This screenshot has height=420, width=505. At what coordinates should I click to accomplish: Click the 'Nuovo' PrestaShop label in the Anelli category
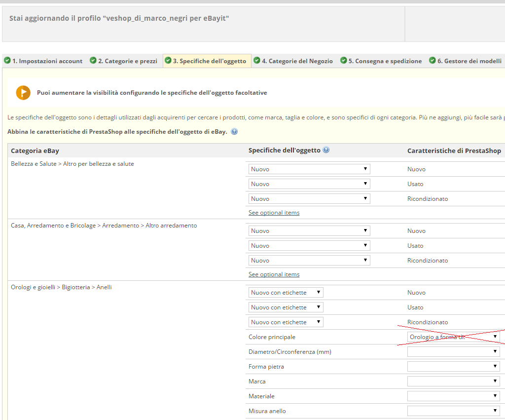[416, 293]
